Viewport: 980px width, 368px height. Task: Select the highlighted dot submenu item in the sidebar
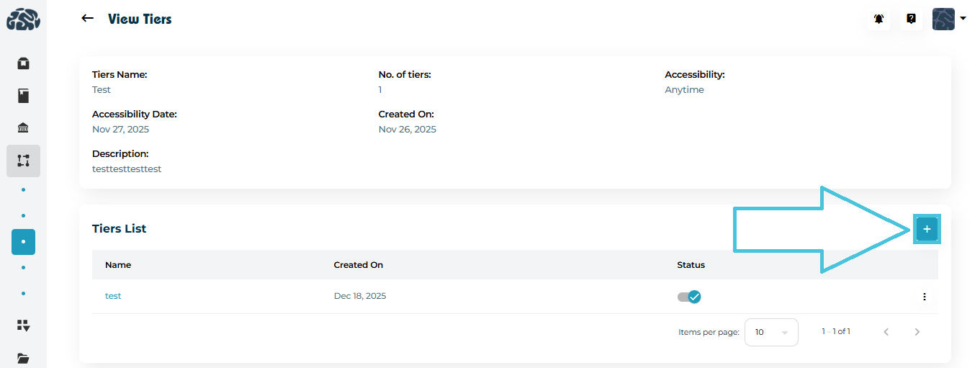point(23,241)
